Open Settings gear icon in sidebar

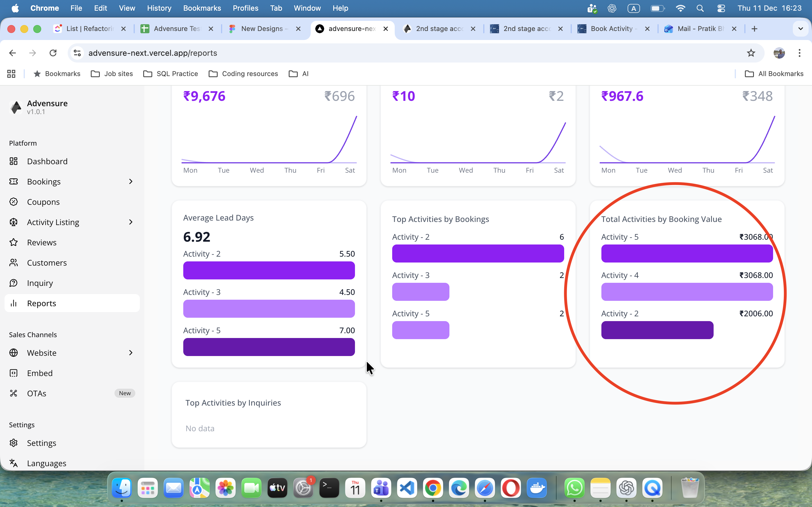(x=14, y=443)
